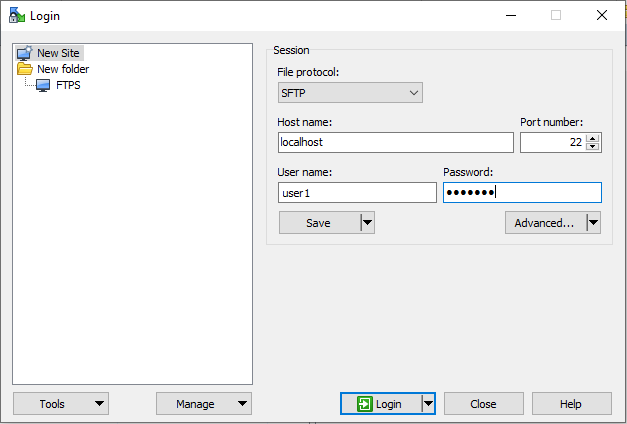Open the Login button dropdown arrow
The height and width of the screenshot is (424, 627).
click(x=428, y=404)
